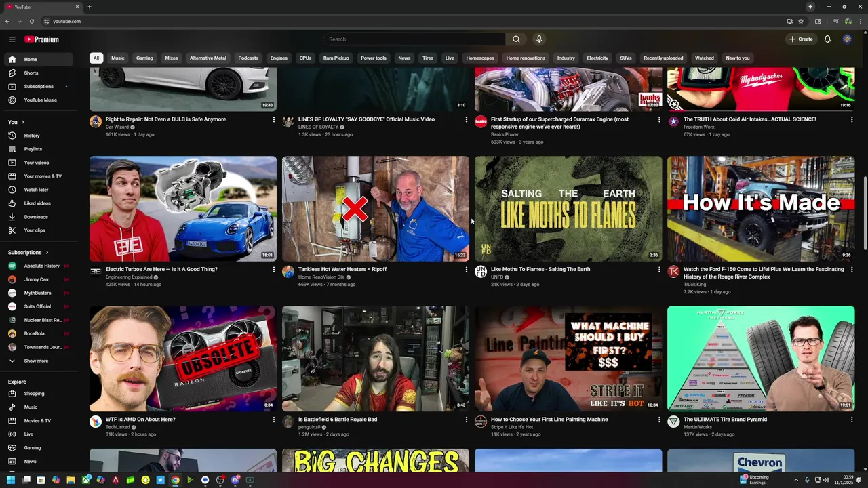Open Home in the sidebar
The width and height of the screenshot is (868, 488).
point(38,59)
